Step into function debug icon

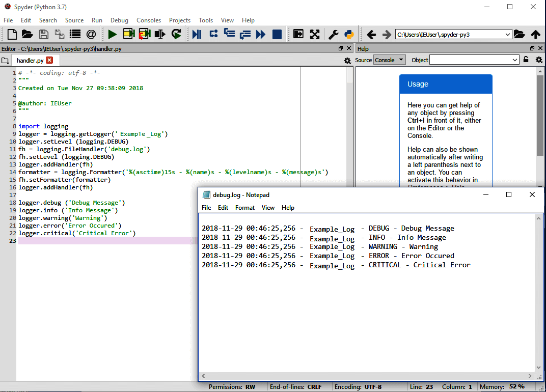coord(229,34)
